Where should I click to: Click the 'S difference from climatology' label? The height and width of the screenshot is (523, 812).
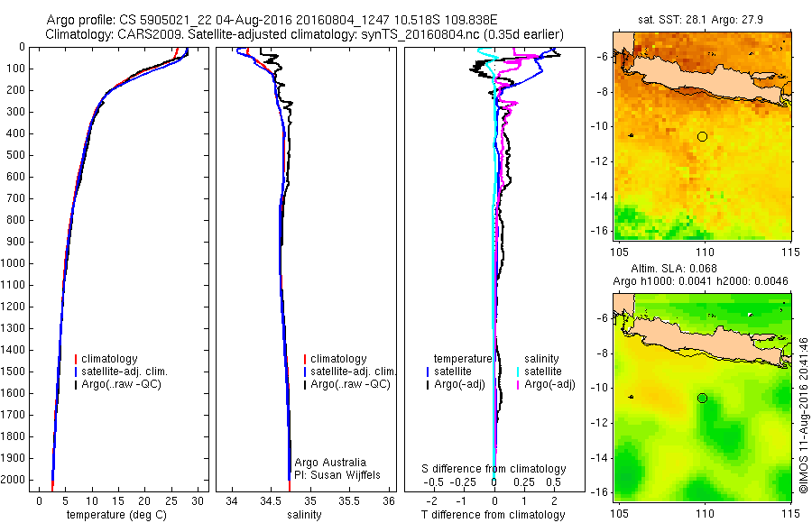494,469
